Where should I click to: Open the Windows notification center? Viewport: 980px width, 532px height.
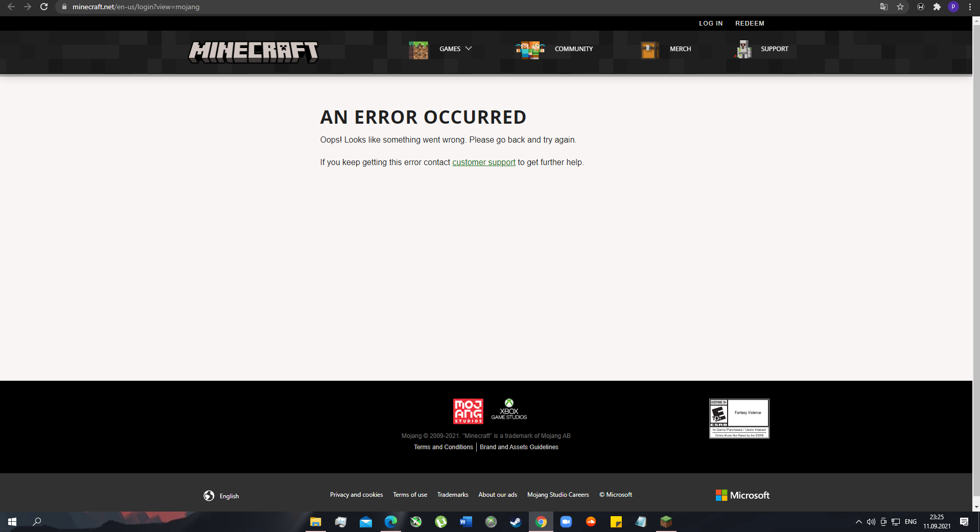(964, 522)
